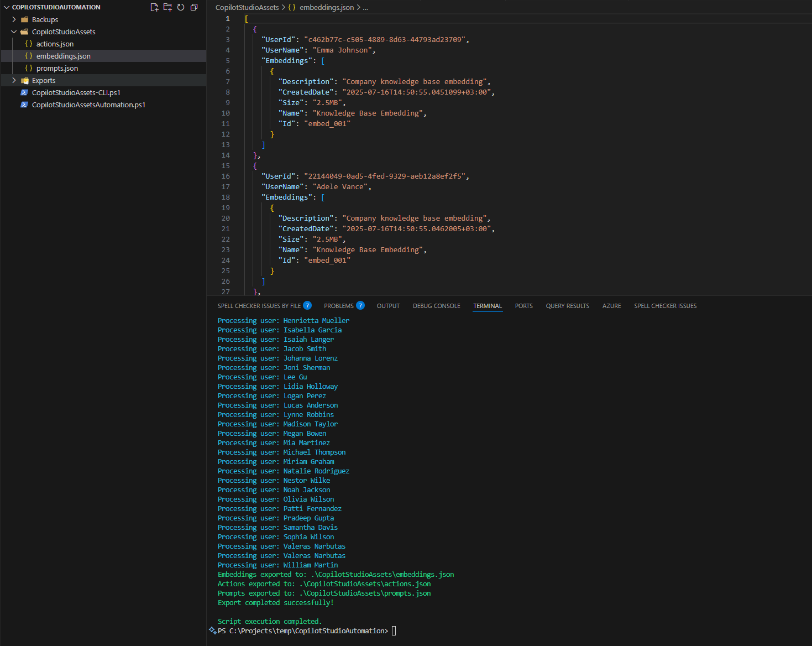Click CreatedDate value ending 0451099+03:00

[x=416, y=92]
